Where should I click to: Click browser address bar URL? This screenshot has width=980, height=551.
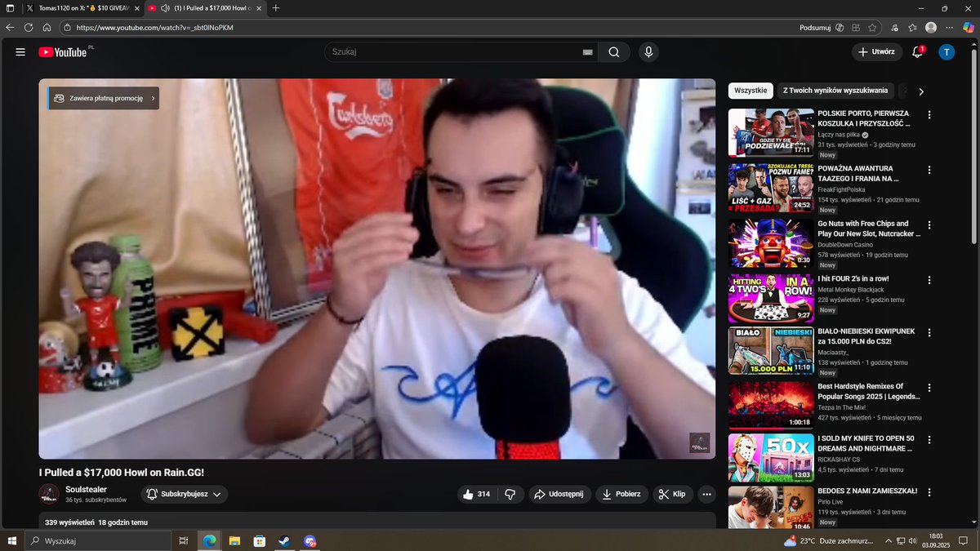point(155,27)
